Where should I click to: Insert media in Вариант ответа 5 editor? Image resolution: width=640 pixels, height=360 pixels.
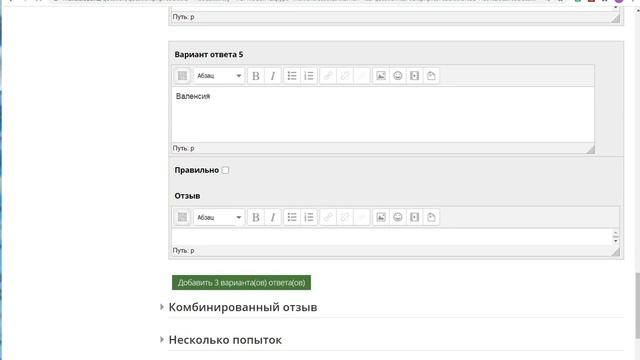pos(414,76)
